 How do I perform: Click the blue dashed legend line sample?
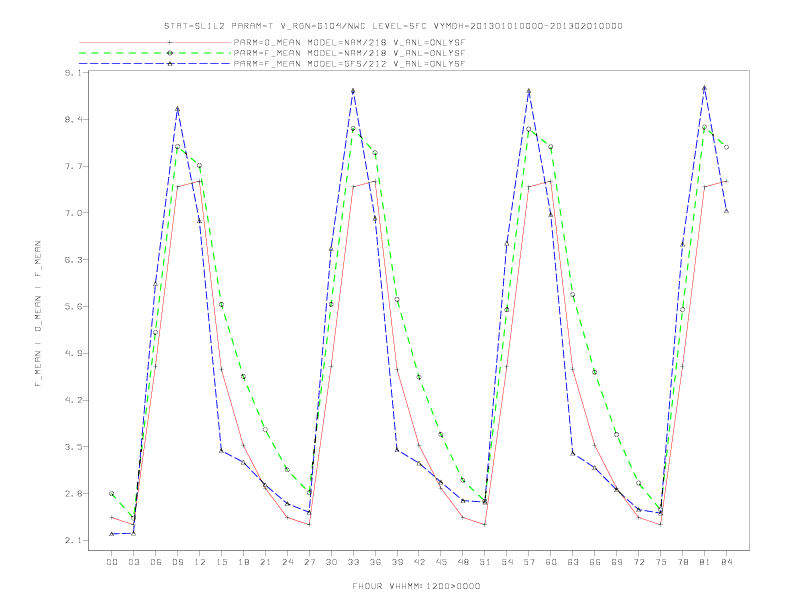click(x=155, y=64)
